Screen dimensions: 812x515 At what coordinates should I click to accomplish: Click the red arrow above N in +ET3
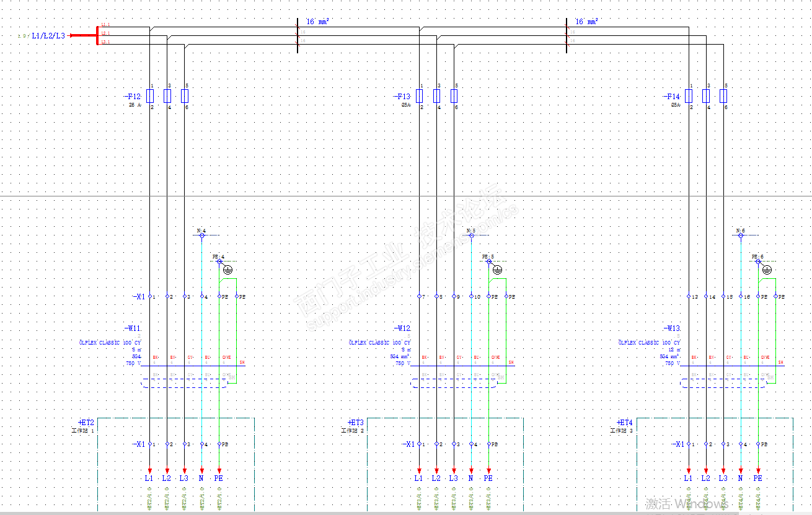pyautogui.click(x=471, y=470)
